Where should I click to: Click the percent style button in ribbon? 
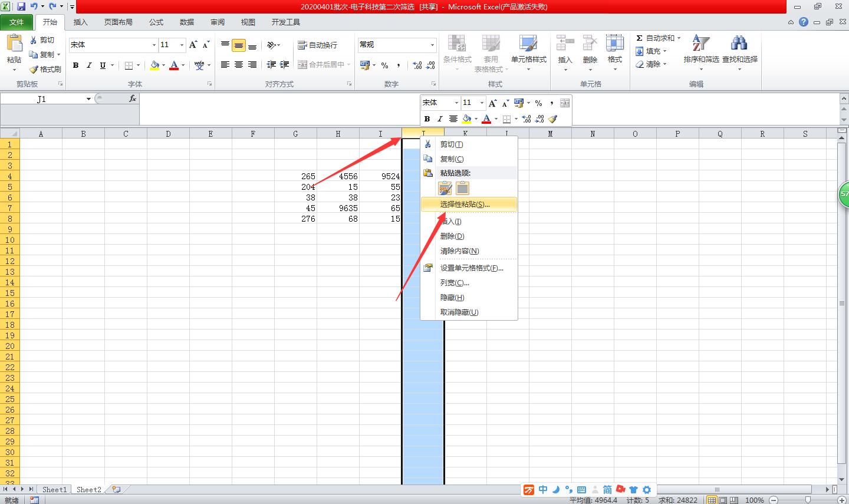click(x=385, y=65)
